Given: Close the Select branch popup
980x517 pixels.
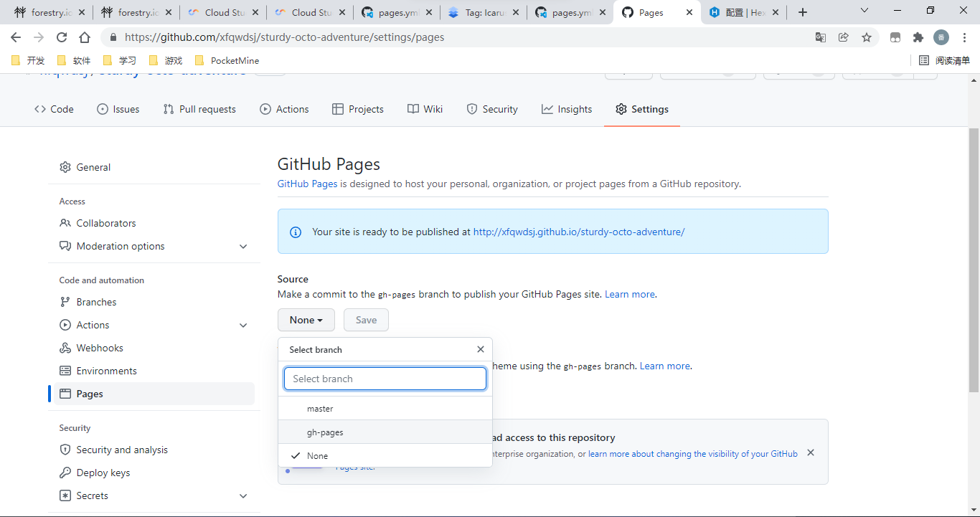Looking at the screenshot, I should click(x=481, y=349).
